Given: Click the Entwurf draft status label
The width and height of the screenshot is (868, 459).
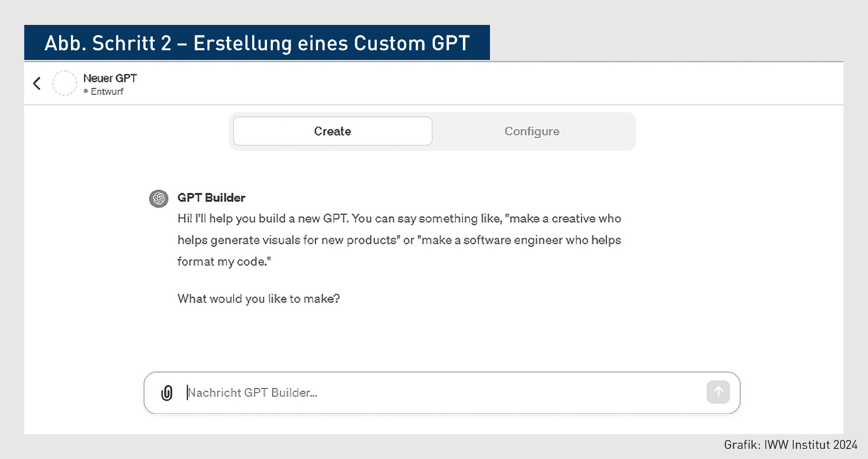Looking at the screenshot, I should pos(107,92).
